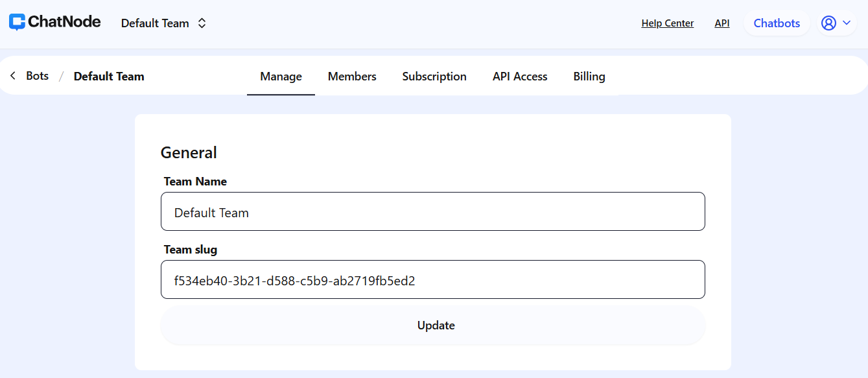Image resolution: width=868 pixels, height=378 pixels.
Task: Focus the Team slug input field
Action: pos(433,279)
